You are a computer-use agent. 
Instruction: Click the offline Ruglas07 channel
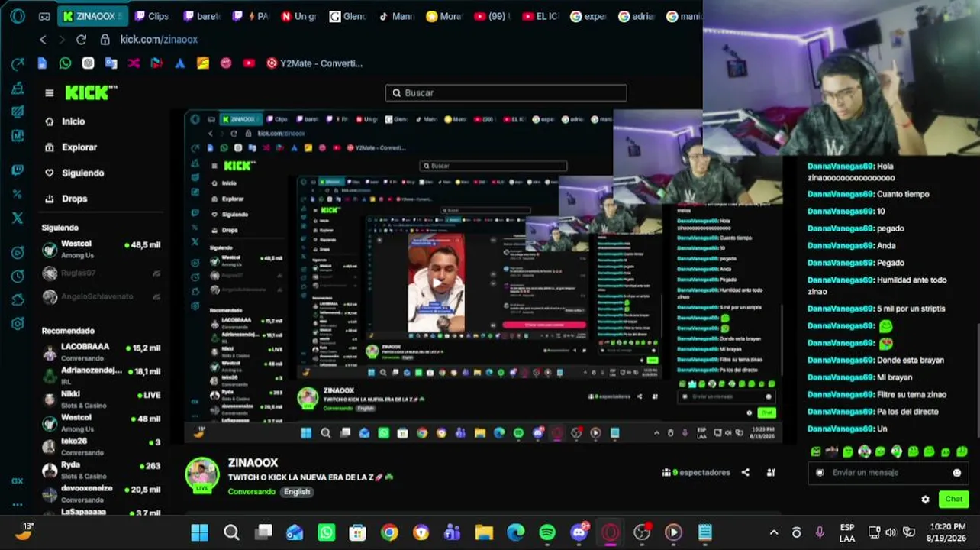(102, 273)
